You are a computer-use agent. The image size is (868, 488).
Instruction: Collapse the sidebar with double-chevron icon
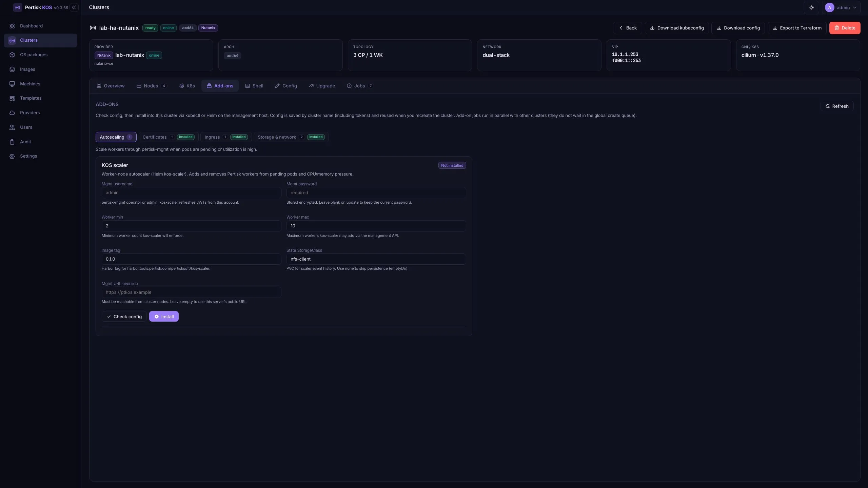coord(74,7)
